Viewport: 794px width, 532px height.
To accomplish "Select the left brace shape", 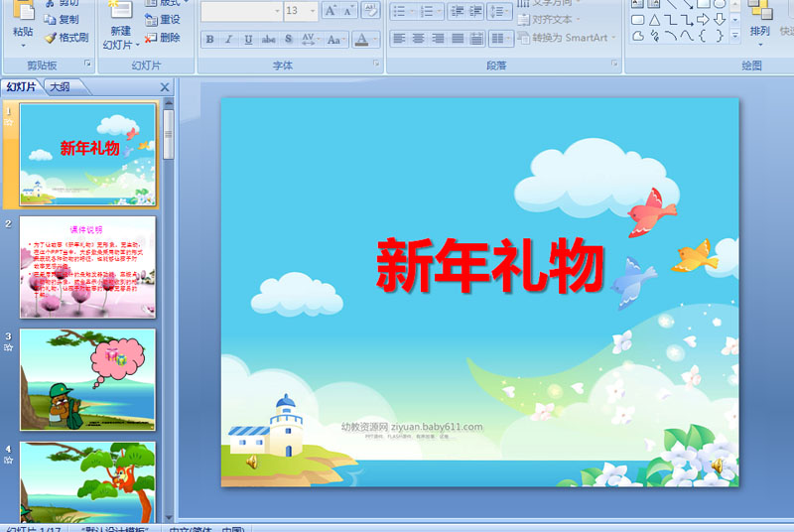I will [x=703, y=36].
